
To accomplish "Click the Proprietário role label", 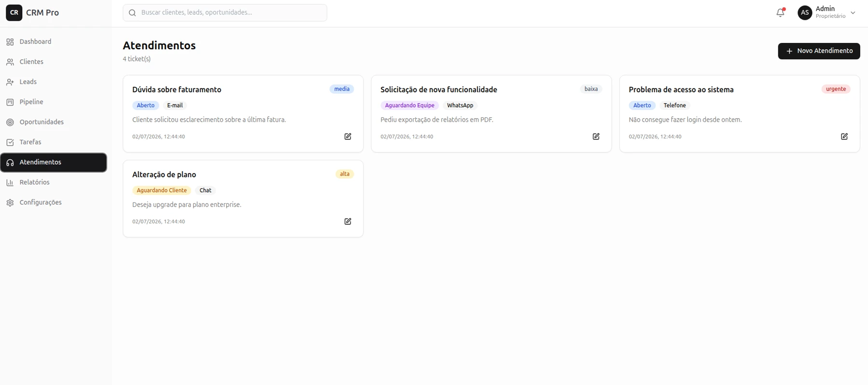I will tap(830, 16).
